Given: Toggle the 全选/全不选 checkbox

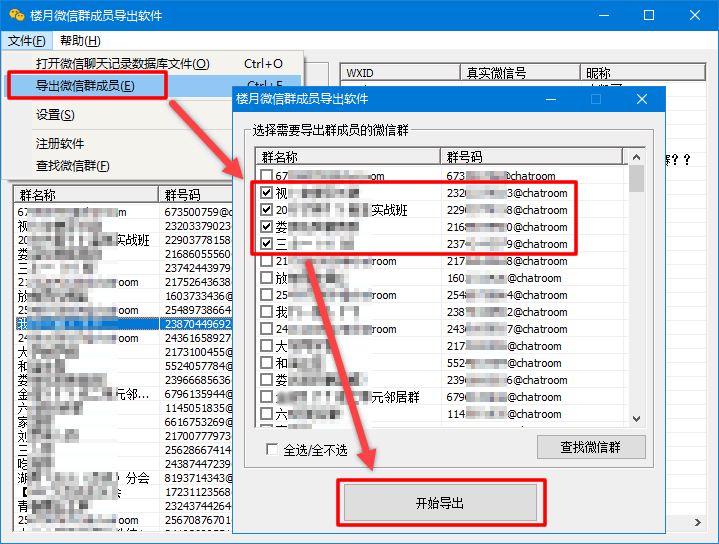Looking at the screenshot, I should tap(272, 450).
